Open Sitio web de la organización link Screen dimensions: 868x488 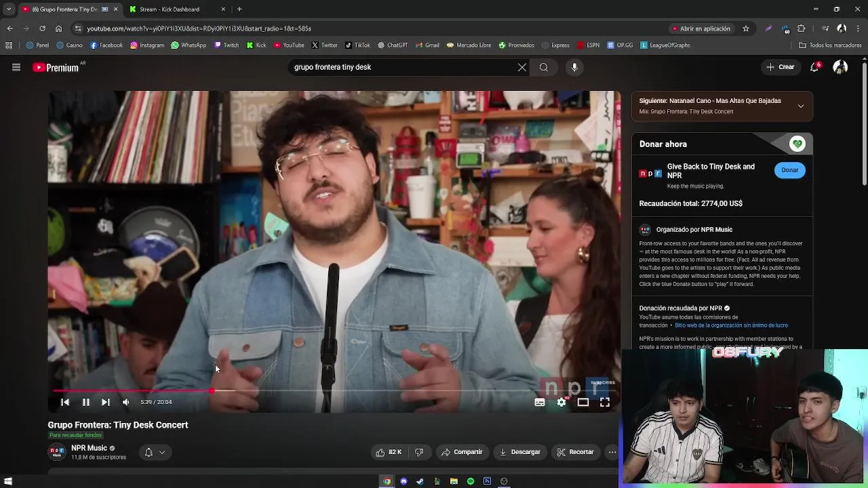[x=731, y=325]
